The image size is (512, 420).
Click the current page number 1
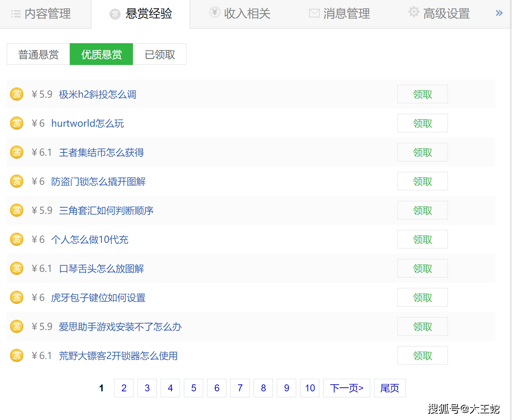tap(101, 388)
